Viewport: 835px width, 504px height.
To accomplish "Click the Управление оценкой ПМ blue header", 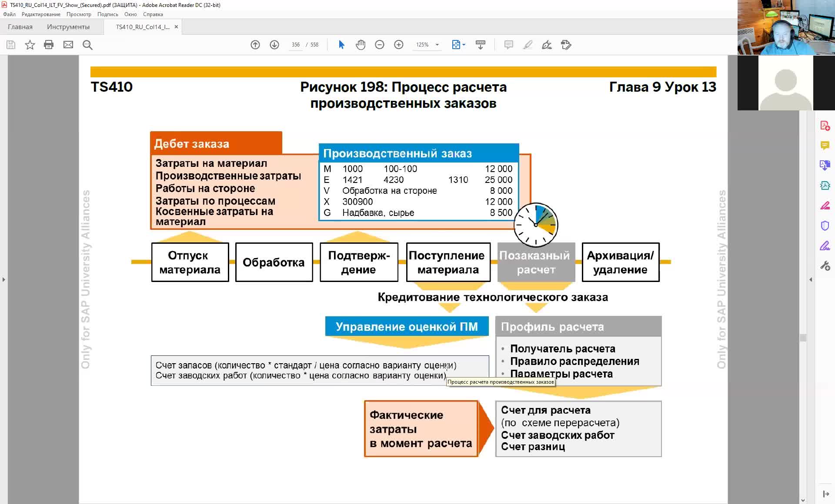I will [x=407, y=326].
